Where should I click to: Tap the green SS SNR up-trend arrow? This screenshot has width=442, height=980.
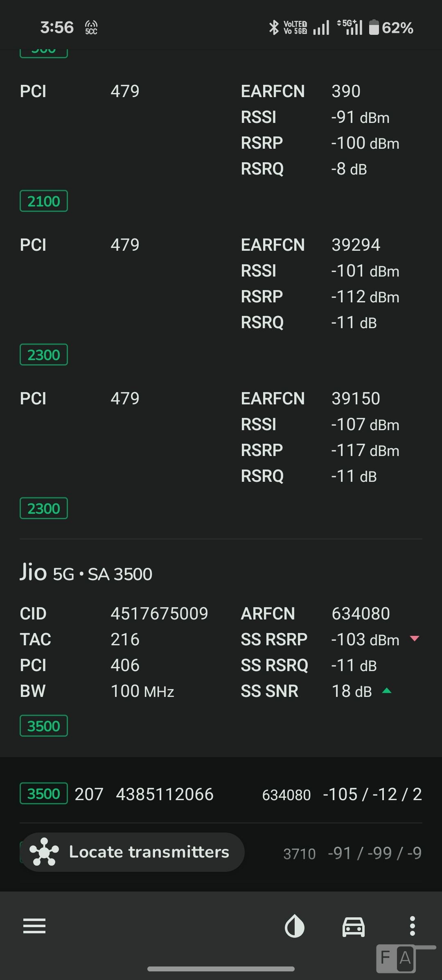387,691
